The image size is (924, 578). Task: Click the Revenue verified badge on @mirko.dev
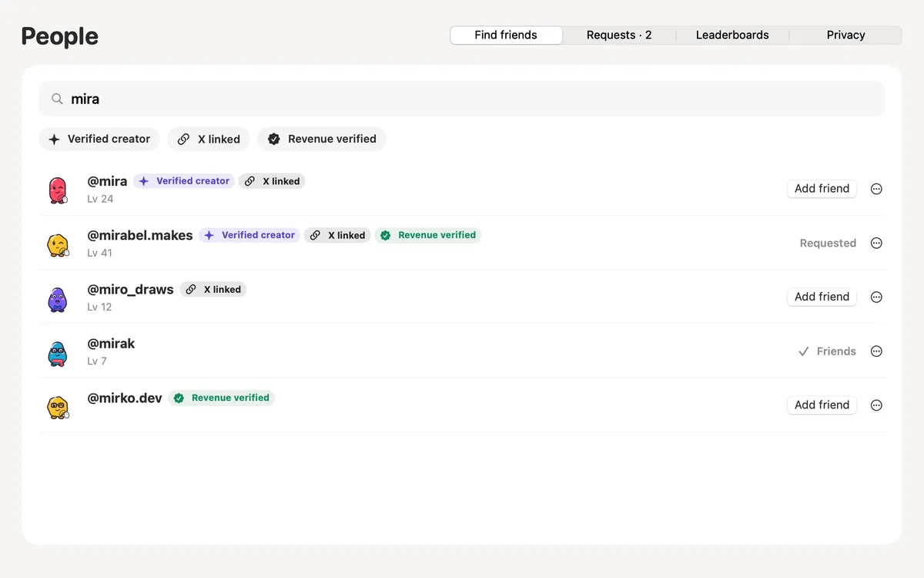222,398
